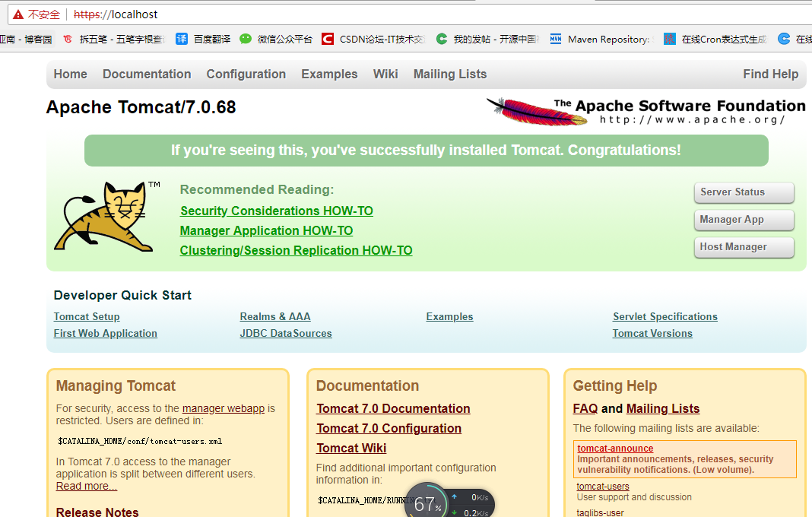Click the Server Status button
This screenshot has height=517, width=812.
point(744,192)
